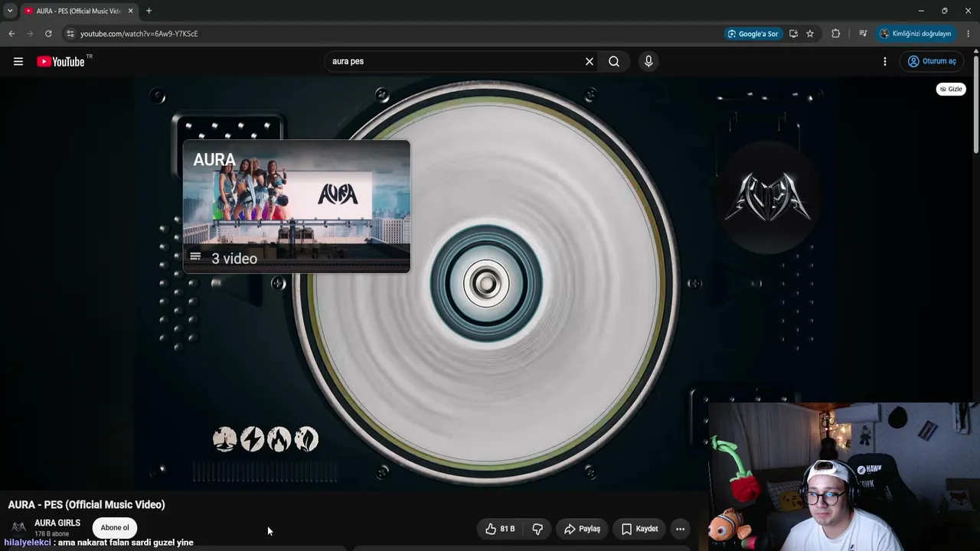Click the AURA channel logo end card
Screen dimensions: 980x551
768,197
